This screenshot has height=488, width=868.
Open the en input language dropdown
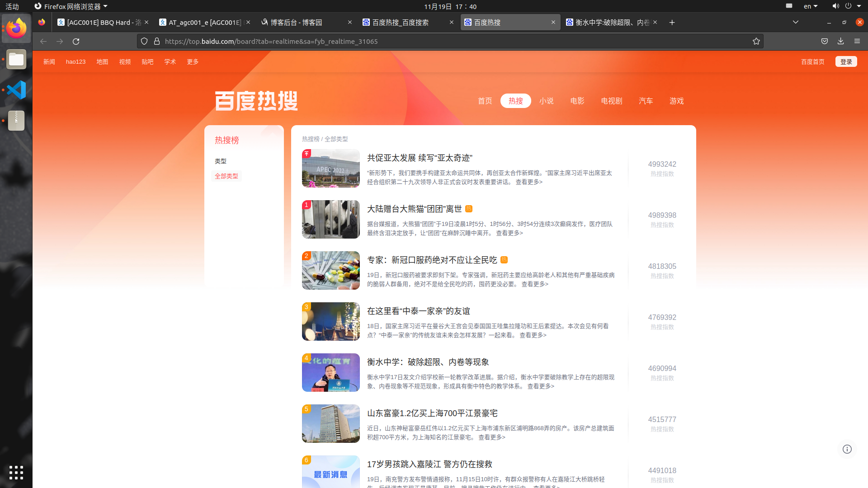[811, 6]
